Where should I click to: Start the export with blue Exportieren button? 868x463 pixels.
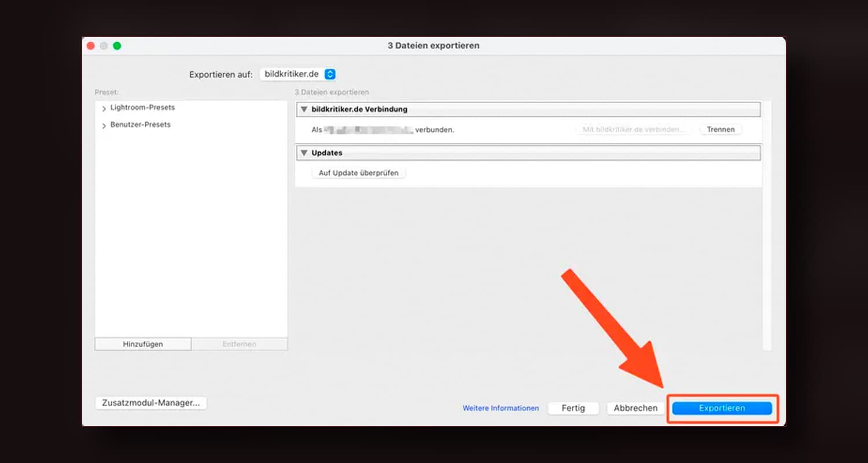coord(722,408)
